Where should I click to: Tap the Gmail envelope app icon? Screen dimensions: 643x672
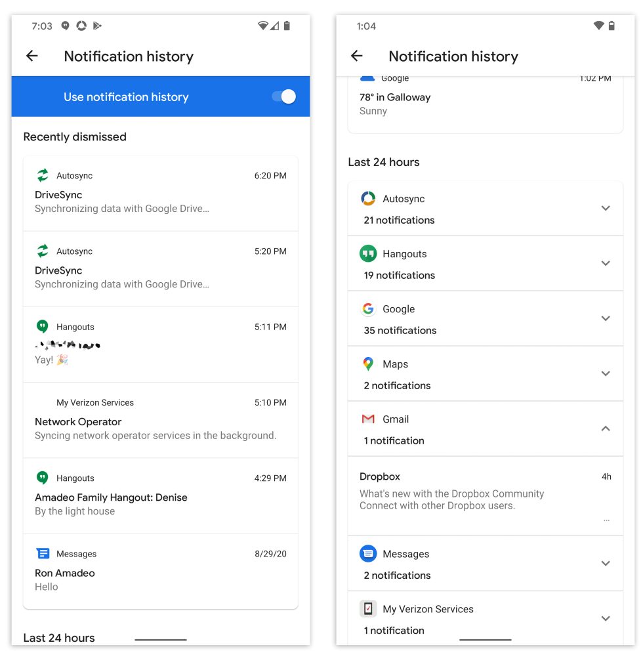point(368,419)
